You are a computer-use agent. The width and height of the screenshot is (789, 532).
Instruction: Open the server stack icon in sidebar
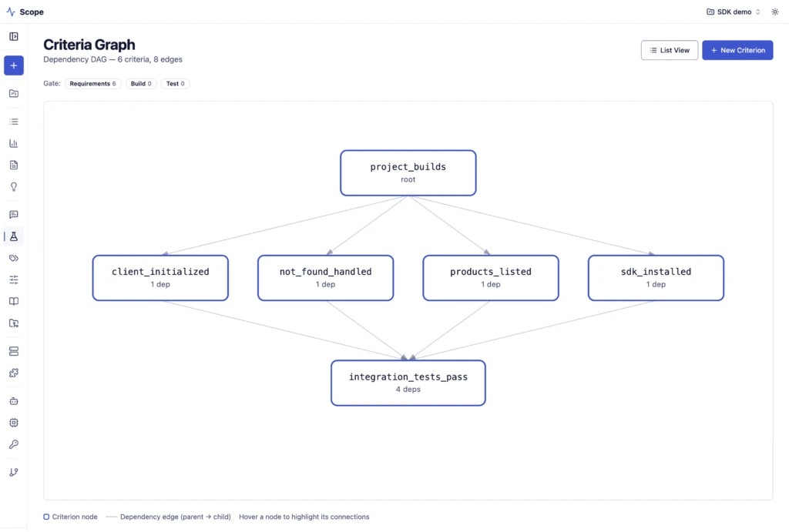click(x=14, y=351)
